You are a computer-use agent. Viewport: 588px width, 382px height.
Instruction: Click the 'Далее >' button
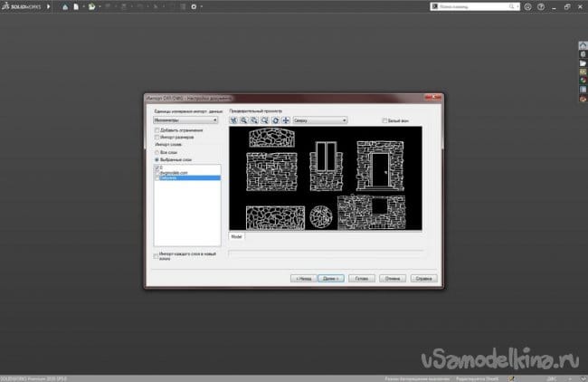pyautogui.click(x=329, y=279)
